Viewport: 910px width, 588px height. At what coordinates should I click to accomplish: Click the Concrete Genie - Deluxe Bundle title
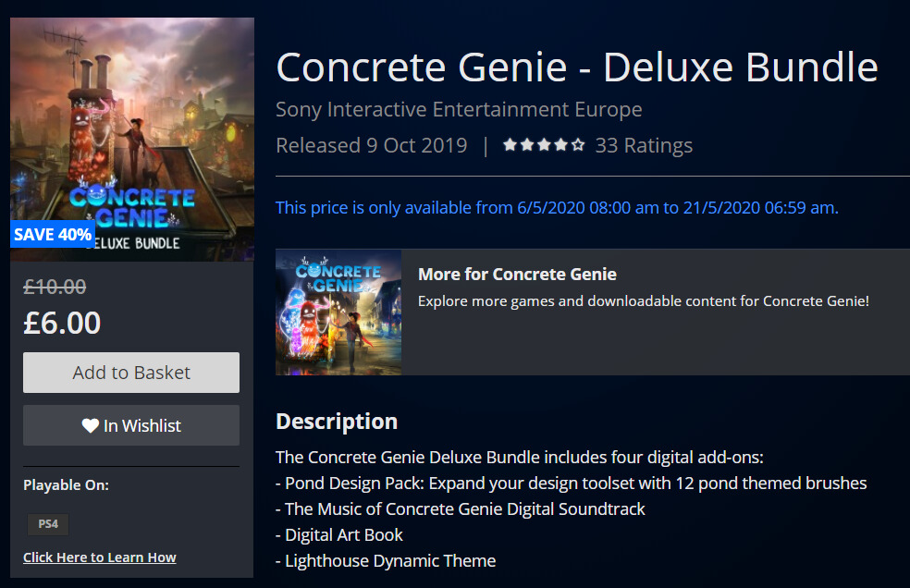click(x=577, y=67)
